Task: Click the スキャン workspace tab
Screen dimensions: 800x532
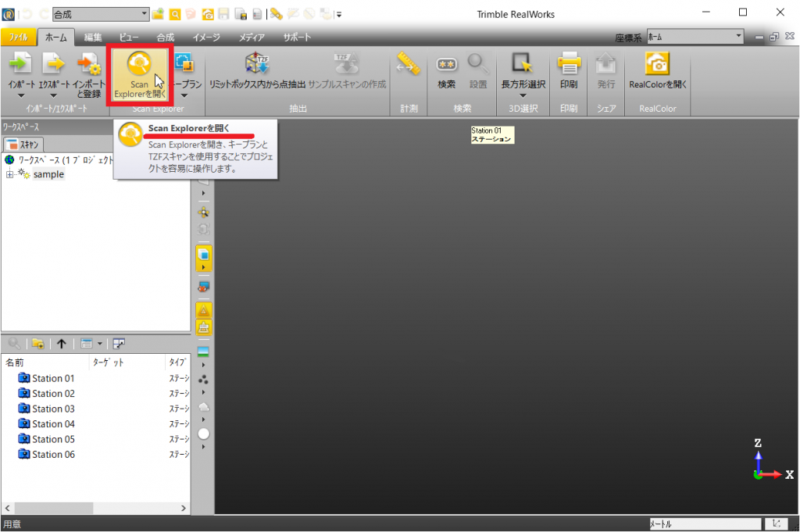Action: (x=23, y=144)
